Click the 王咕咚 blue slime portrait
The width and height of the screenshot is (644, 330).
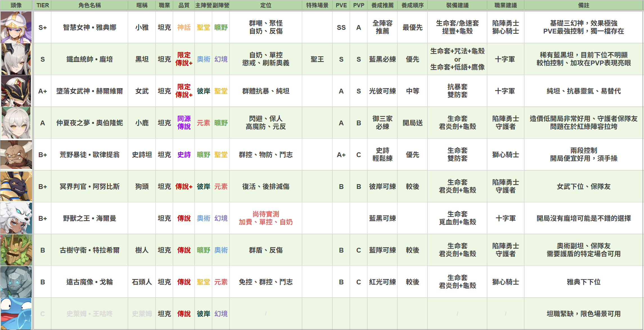point(16,314)
